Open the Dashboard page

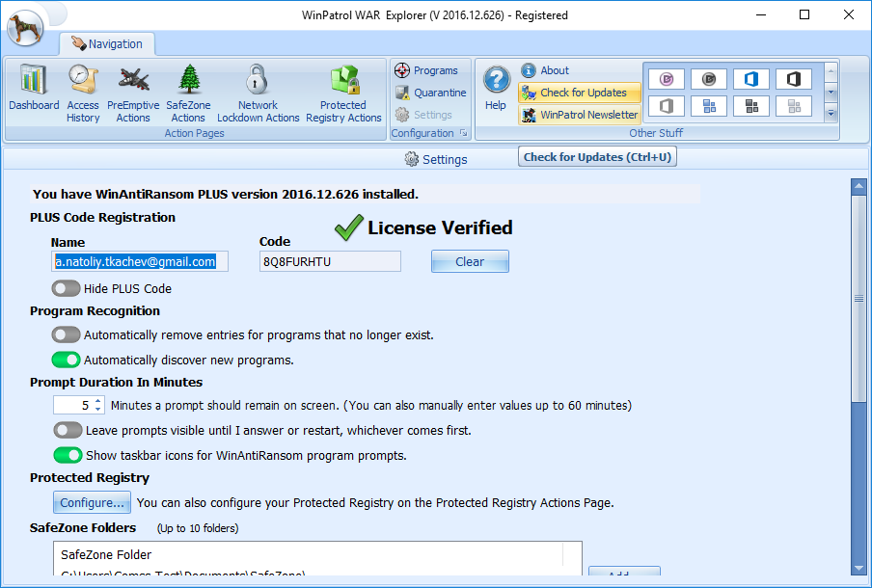pos(34,89)
